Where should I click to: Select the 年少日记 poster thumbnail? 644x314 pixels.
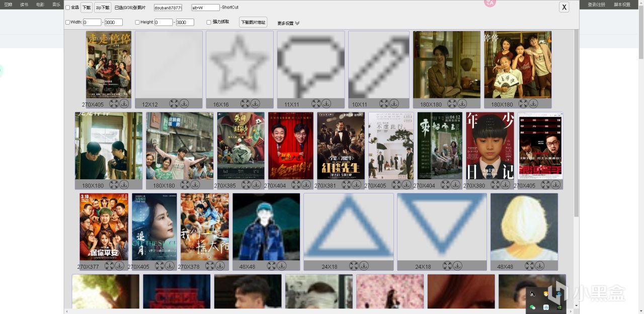[x=490, y=146]
